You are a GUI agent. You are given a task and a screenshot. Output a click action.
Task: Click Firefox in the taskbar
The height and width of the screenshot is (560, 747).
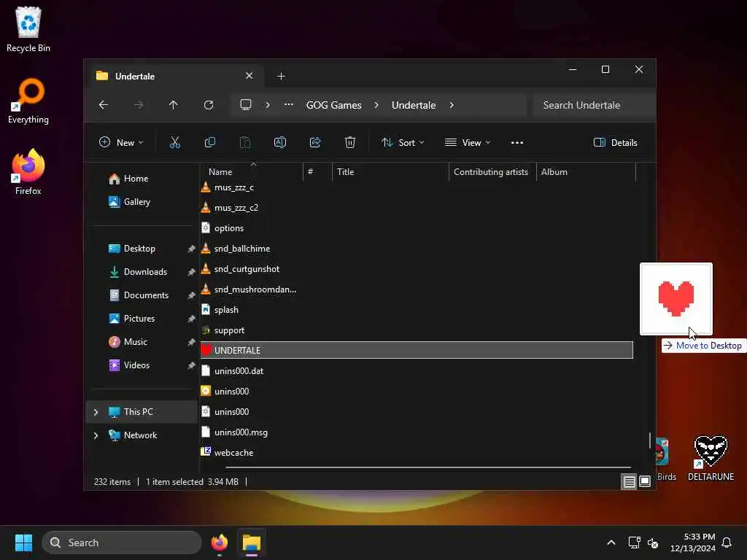click(x=220, y=542)
